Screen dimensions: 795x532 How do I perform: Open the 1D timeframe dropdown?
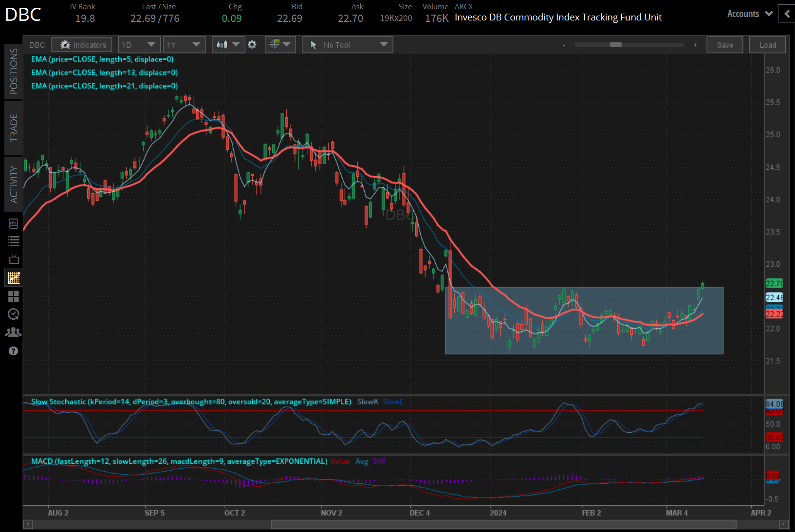(x=139, y=44)
